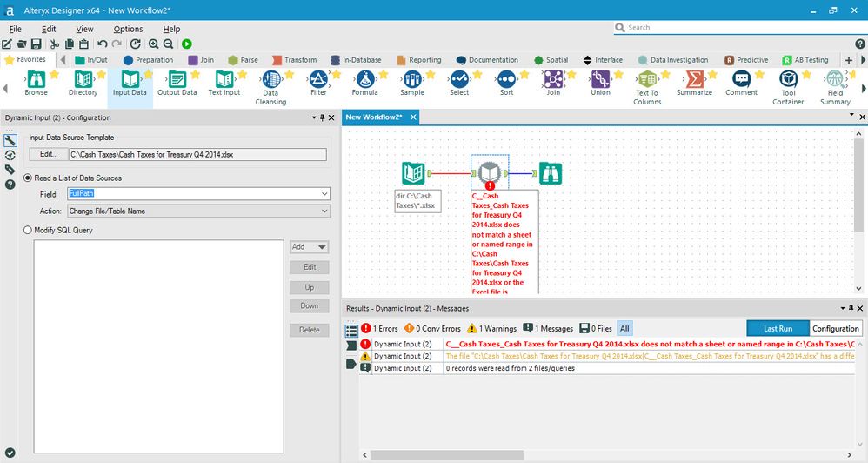Open Configuration panel dropdown arrow
The width and height of the screenshot is (868, 463).
[314, 117]
